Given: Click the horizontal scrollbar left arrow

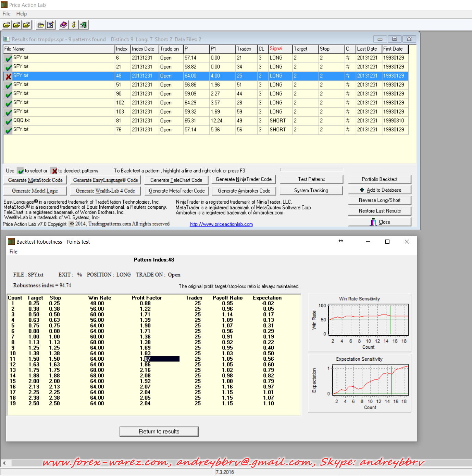Looking at the screenshot, I should pos(4,463).
